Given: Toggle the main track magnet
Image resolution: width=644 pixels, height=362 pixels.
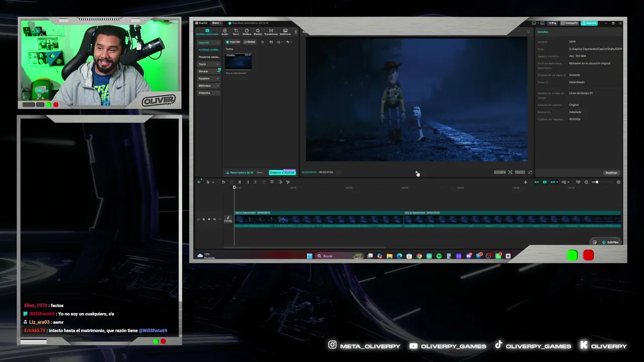Looking at the screenshot, I should pos(536,182).
